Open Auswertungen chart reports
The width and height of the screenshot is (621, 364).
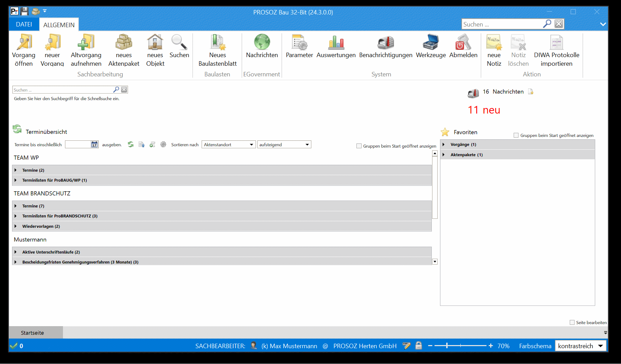[x=336, y=46]
